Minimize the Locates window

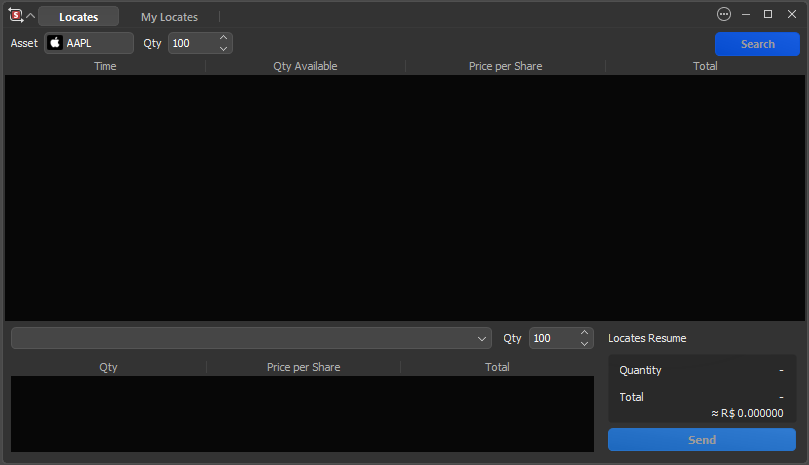click(746, 14)
